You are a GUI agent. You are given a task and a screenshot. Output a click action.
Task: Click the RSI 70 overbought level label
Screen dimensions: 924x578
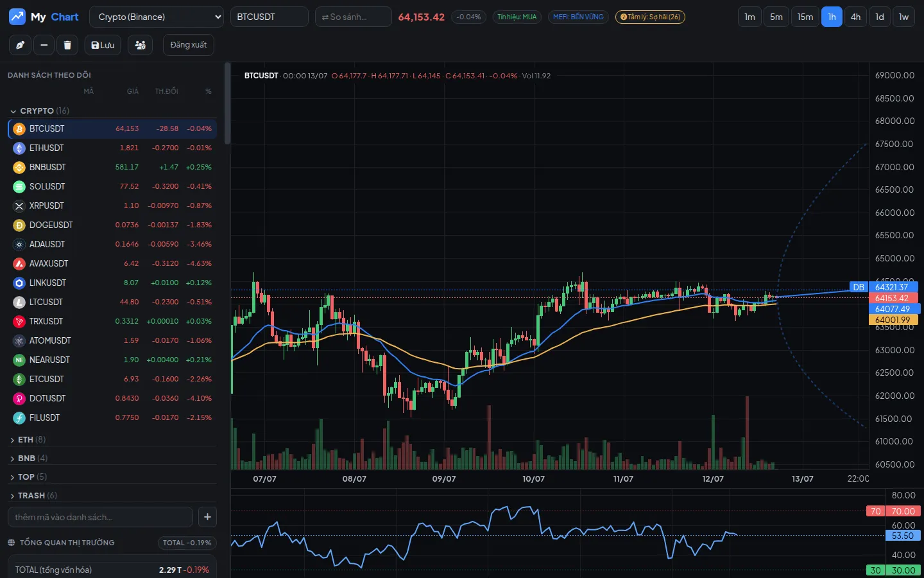pyautogui.click(x=893, y=511)
